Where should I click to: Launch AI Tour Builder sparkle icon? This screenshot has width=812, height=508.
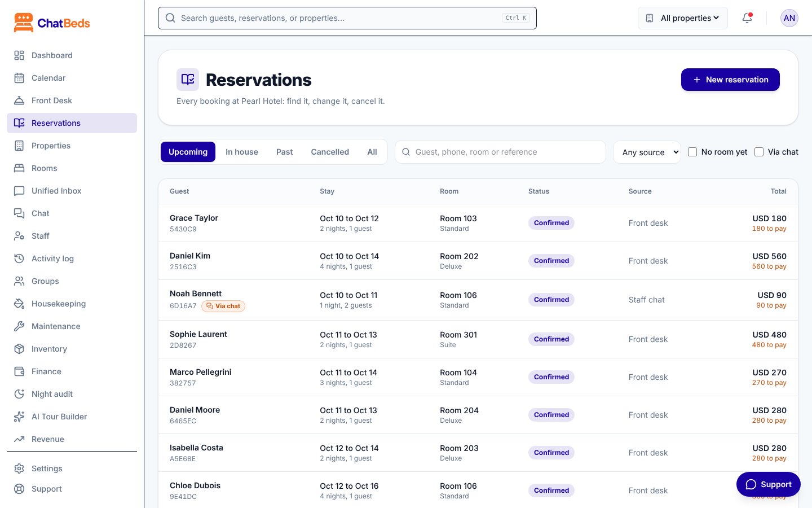(x=19, y=417)
